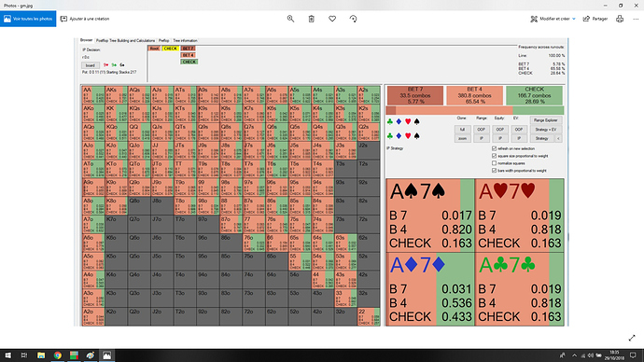Add photo to favorites with heart icon
644x362 pixels.
332,19
